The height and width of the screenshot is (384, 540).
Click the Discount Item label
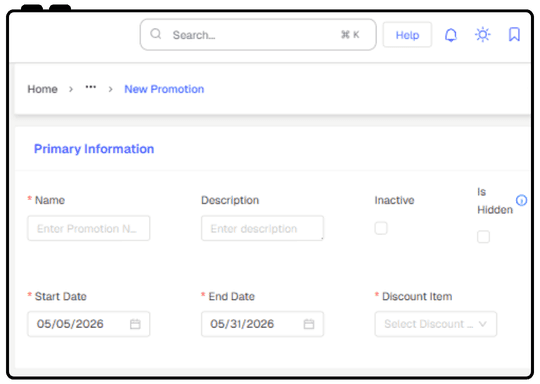click(x=417, y=296)
